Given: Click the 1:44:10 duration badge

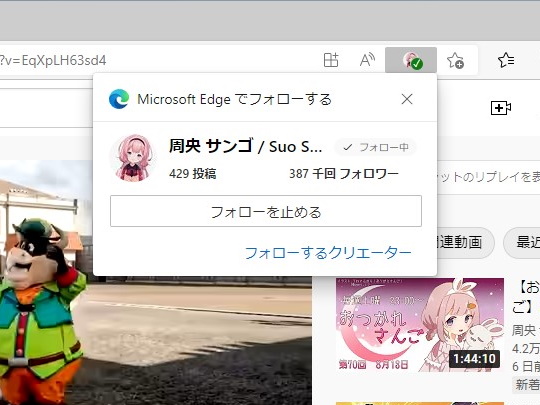Looking at the screenshot, I should [x=474, y=359].
